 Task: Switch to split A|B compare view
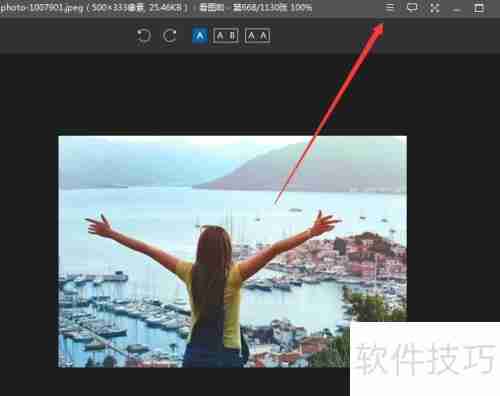tap(226, 36)
